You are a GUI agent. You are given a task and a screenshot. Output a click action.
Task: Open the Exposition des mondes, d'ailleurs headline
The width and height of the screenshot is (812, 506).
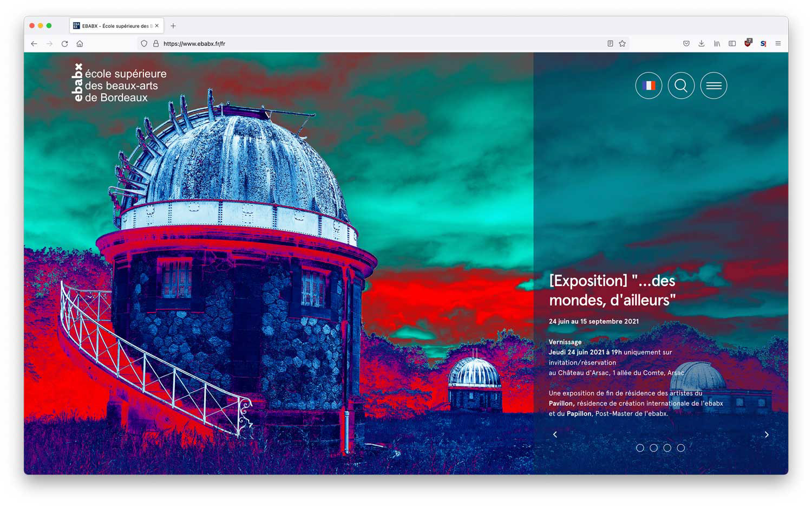click(x=612, y=290)
